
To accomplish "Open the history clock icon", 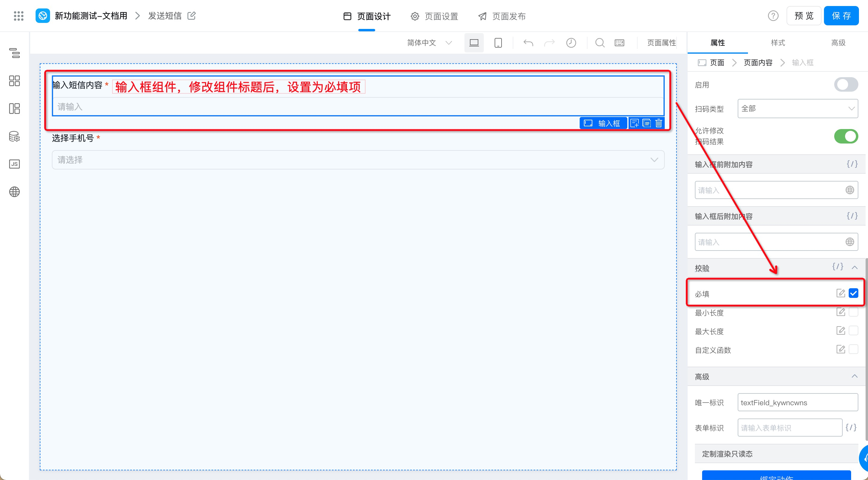I will 571,43.
